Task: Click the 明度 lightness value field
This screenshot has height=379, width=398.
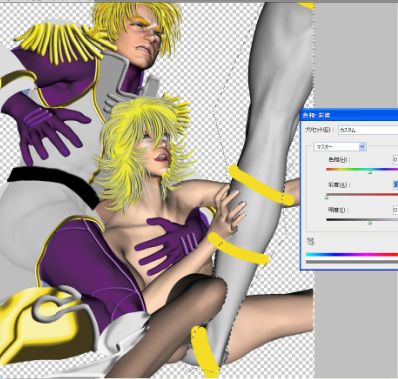Action: 395,210
